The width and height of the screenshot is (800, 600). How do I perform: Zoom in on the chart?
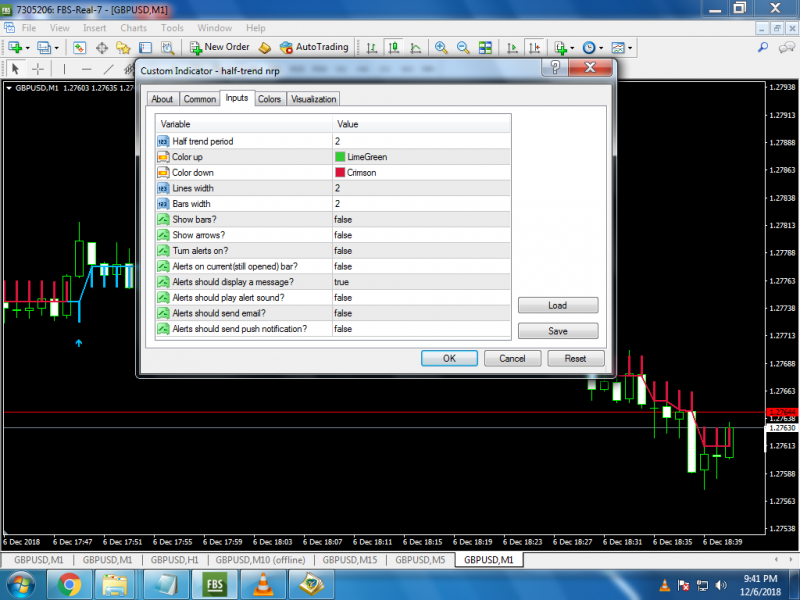(441, 48)
